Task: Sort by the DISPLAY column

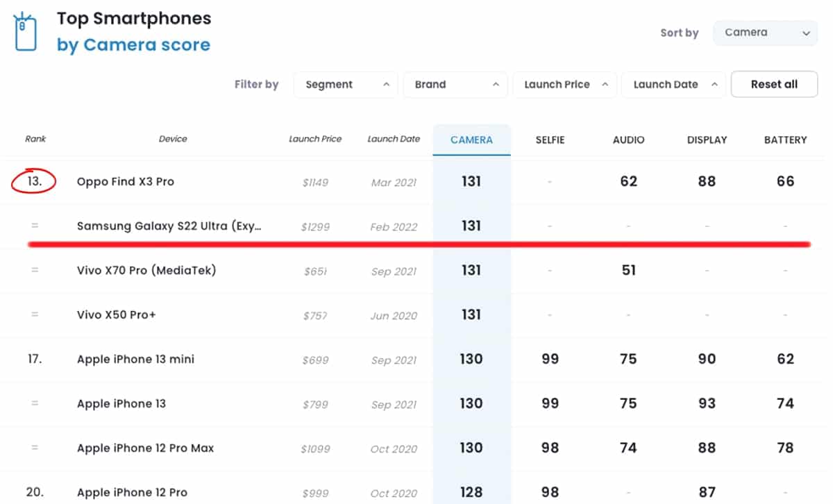Action: 707,140
